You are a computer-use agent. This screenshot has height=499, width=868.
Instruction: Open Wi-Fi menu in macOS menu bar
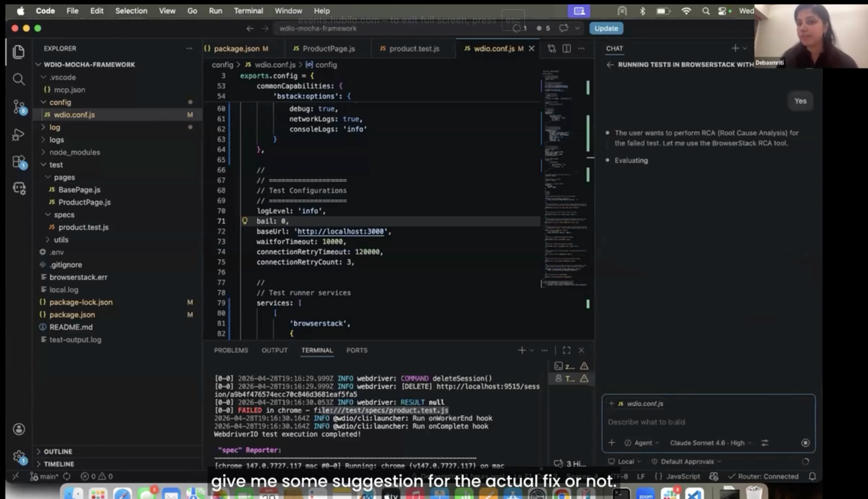(686, 11)
